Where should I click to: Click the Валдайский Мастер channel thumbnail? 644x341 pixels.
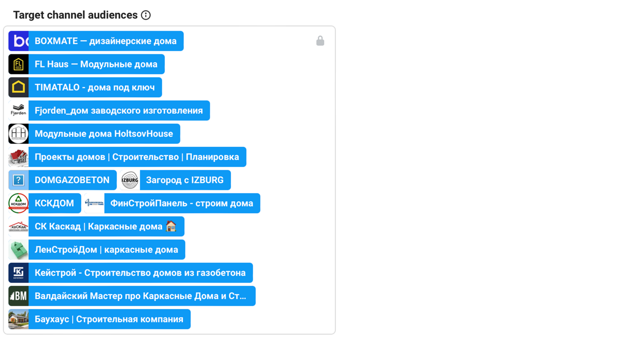(18, 296)
